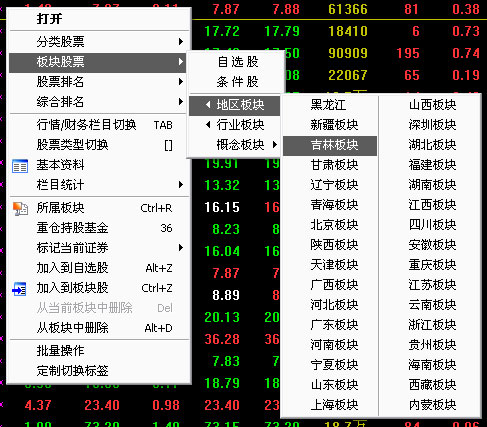This screenshot has height=427, width=487.
Task: Click the 61366 volume cell
Action: (348, 9)
